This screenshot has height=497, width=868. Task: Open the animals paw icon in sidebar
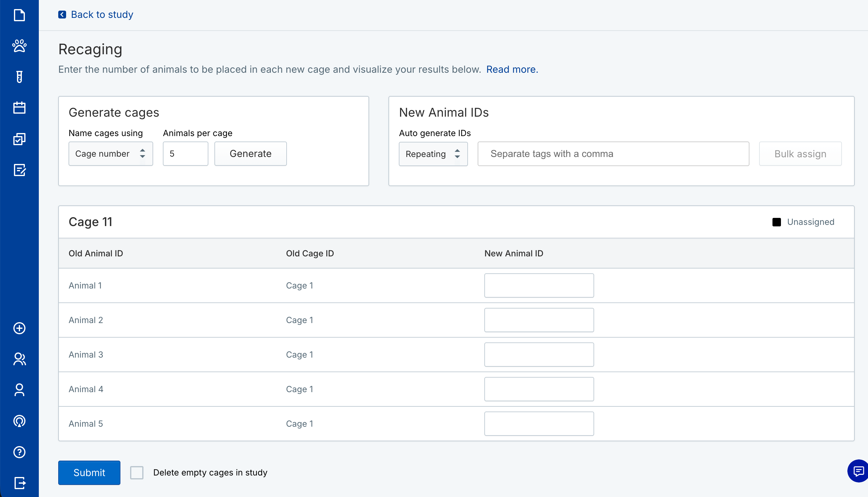19,46
